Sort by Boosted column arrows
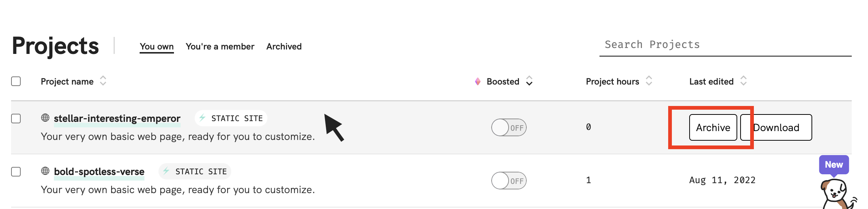This screenshot has height=209, width=868. click(529, 81)
